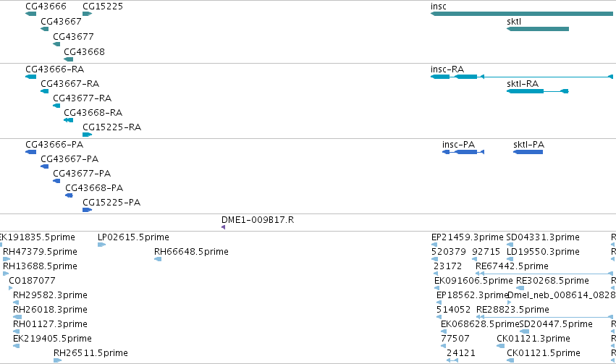This screenshot has height=364, width=616.
Task: Select the DME1-009B17.R purple marker
Action: click(223, 227)
